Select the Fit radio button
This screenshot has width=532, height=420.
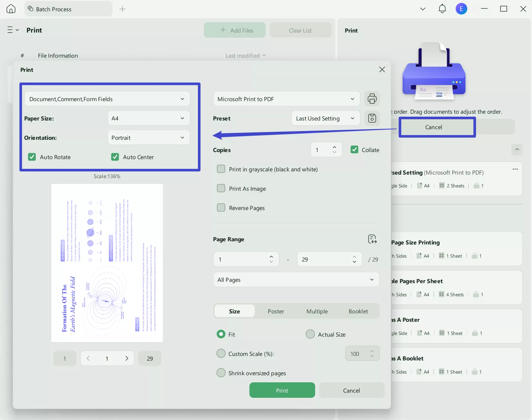click(x=221, y=334)
